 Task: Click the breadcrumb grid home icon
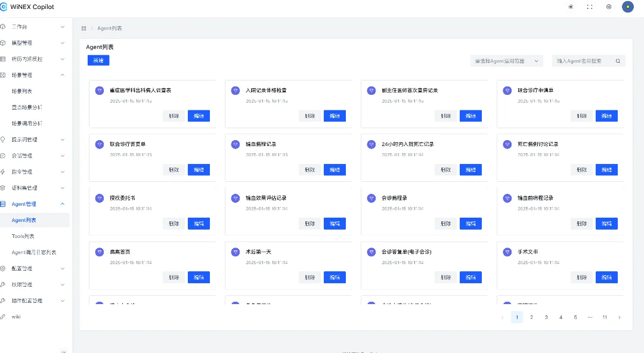coord(84,28)
